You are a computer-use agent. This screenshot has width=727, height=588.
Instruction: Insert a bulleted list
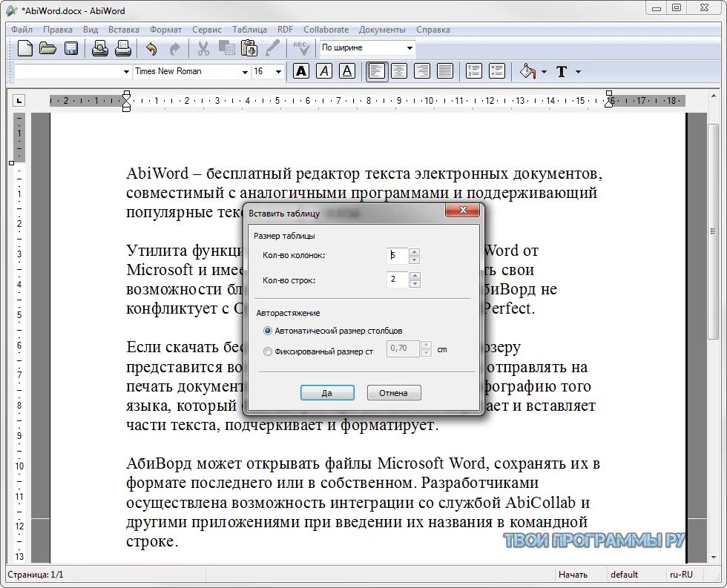point(497,71)
